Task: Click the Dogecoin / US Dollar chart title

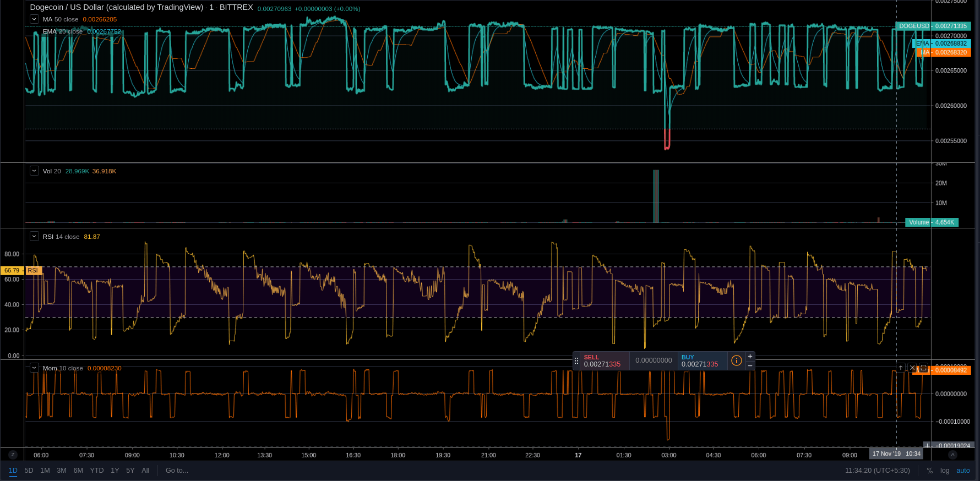Action: coord(117,7)
